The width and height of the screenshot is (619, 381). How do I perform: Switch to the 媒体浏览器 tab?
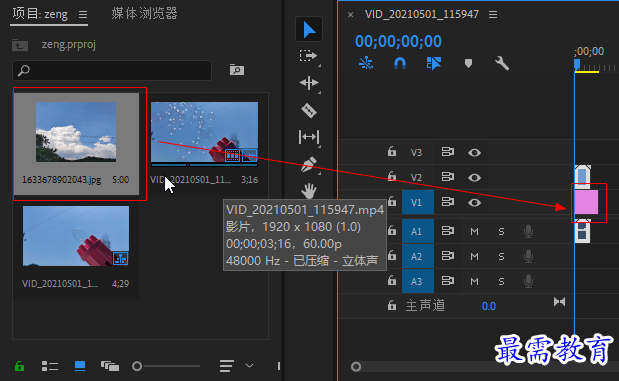pos(144,14)
